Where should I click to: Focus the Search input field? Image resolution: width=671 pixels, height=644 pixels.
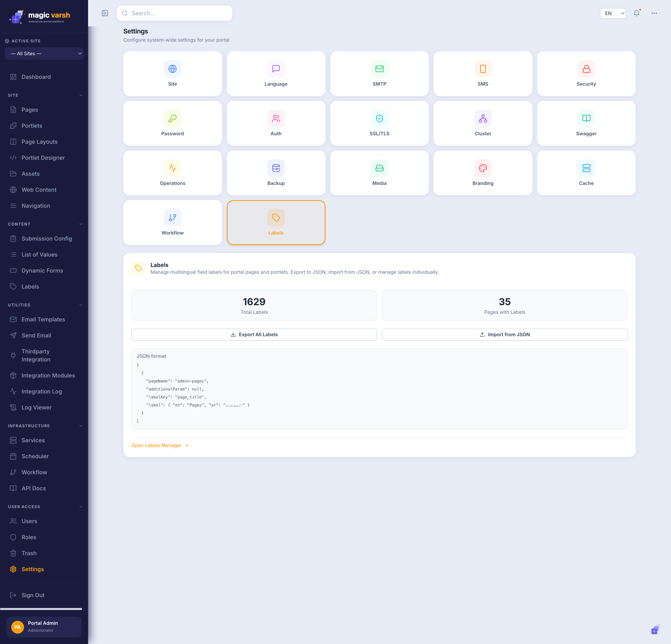[175, 13]
